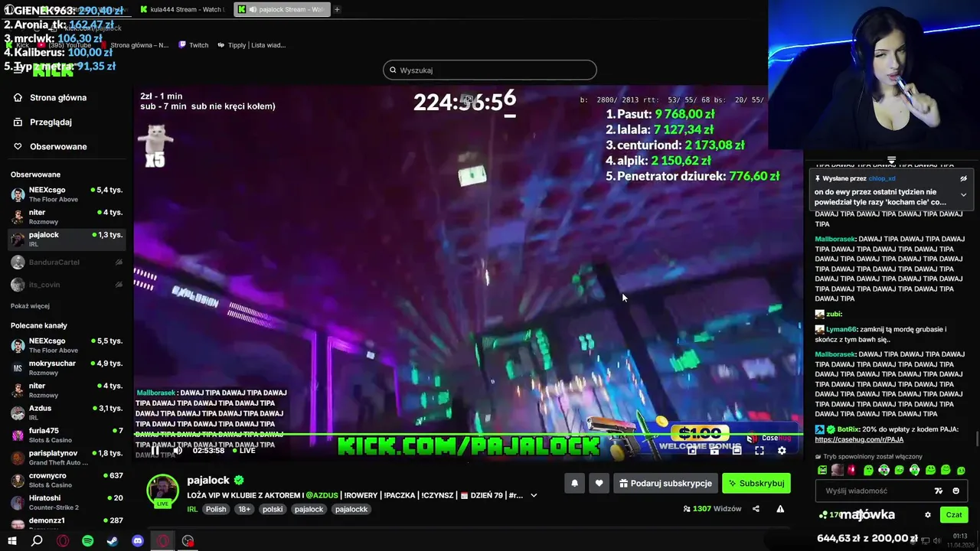980x551 pixels.
Task: Click pajalockk tag
Action: tap(351, 510)
